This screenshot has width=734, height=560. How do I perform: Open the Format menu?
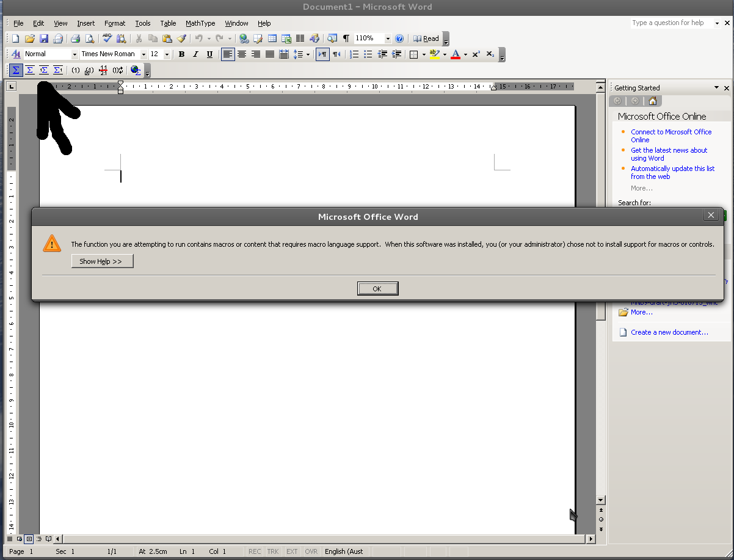point(115,23)
